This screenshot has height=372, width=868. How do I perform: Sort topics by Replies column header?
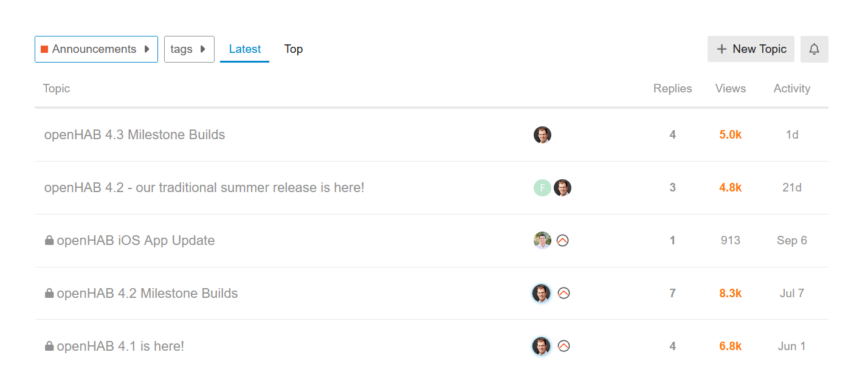[672, 89]
